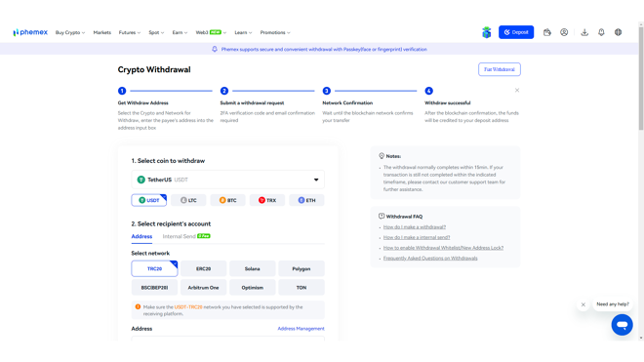This screenshot has height=362, width=644.
Task: Click the TetherUS coin icon in the selector
Action: (x=141, y=180)
